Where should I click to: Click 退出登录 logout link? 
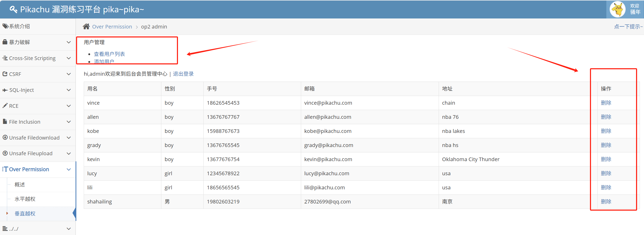[x=183, y=74]
